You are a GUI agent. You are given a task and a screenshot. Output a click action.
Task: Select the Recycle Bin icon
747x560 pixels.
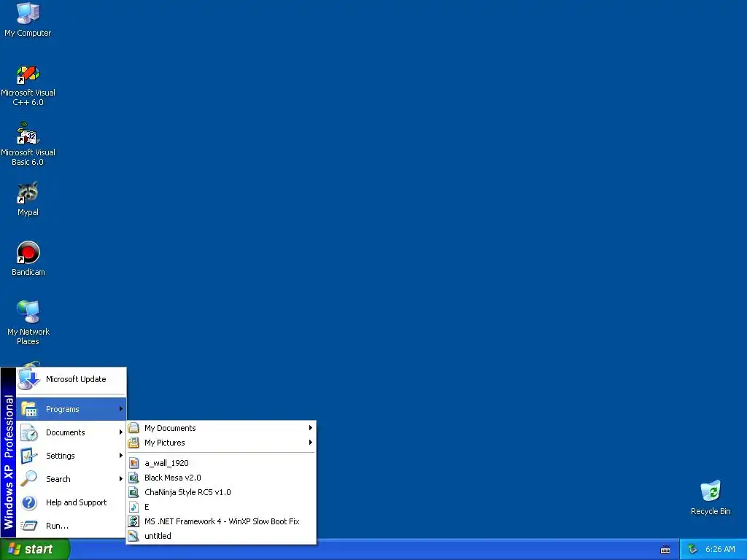(x=711, y=498)
